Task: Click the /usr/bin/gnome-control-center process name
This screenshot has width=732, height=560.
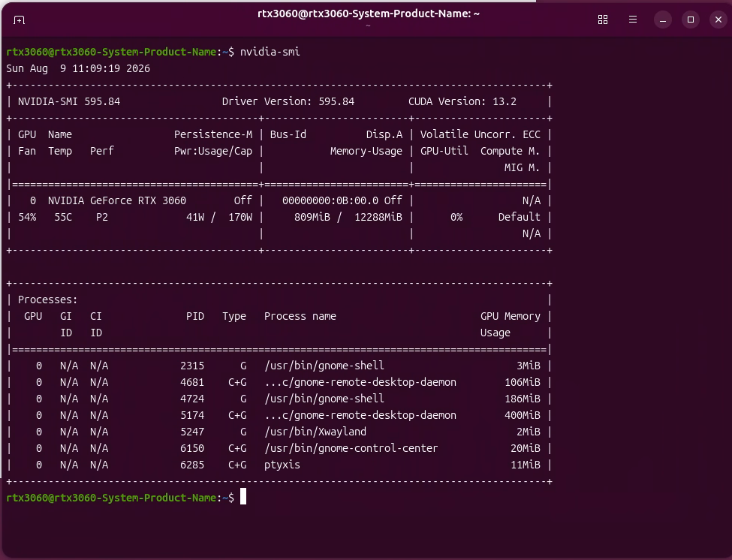Action: pos(351,448)
